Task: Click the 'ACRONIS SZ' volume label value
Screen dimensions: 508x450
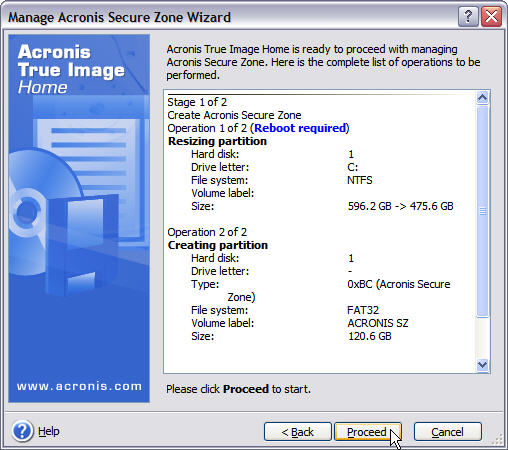Action: coord(378,323)
